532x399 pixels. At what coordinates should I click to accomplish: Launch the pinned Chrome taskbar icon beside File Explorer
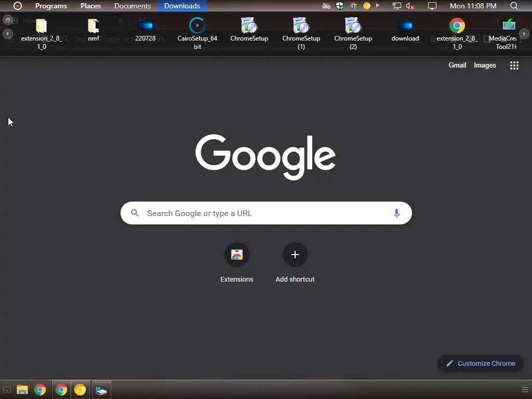tap(40, 390)
